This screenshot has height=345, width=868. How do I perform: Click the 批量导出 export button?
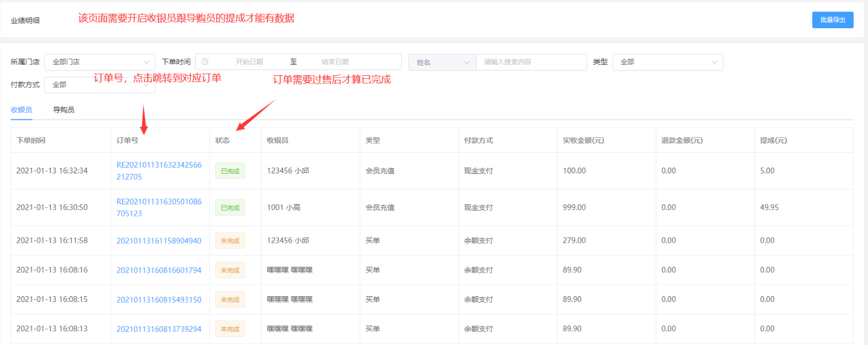coord(832,20)
